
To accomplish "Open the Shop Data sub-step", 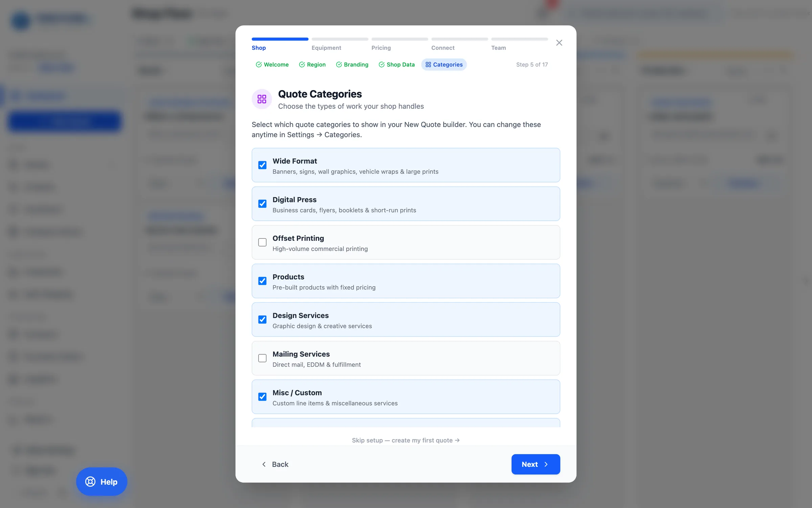I will pos(397,65).
